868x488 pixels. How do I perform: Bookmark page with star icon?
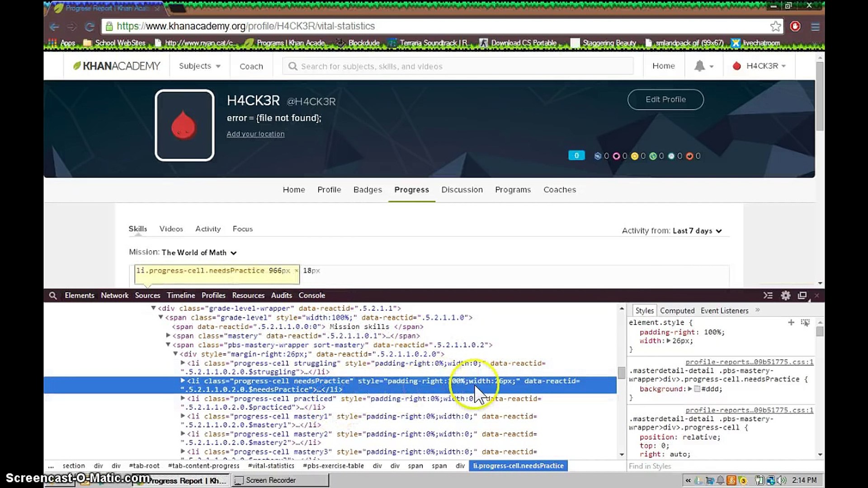click(x=776, y=26)
